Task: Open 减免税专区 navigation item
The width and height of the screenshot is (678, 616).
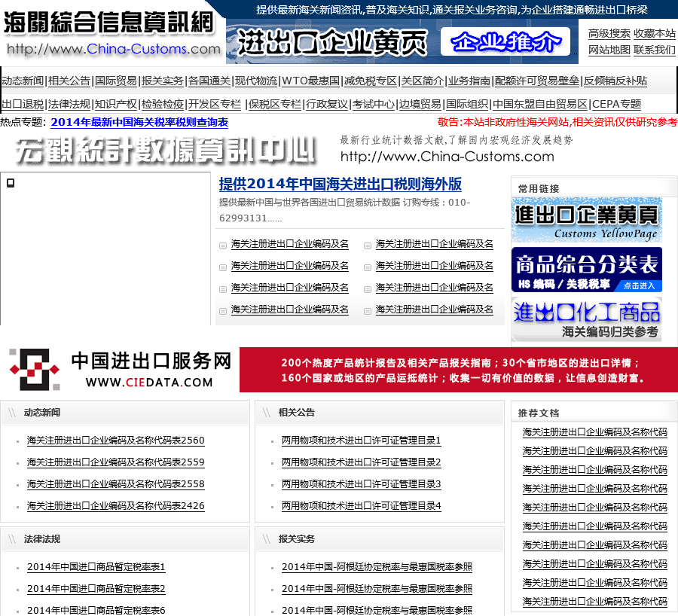Action: (370, 81)
